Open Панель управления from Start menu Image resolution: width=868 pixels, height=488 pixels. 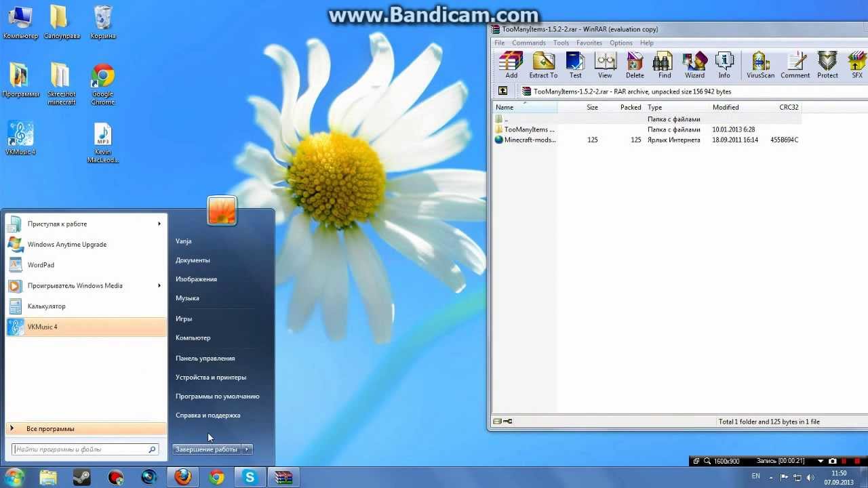(x=205, y=358)
